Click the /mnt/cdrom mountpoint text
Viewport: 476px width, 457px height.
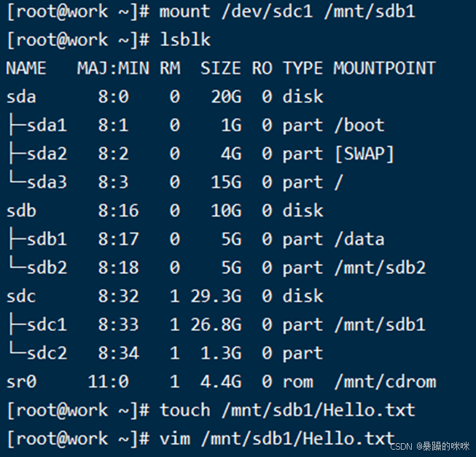(x=384, y=381)
